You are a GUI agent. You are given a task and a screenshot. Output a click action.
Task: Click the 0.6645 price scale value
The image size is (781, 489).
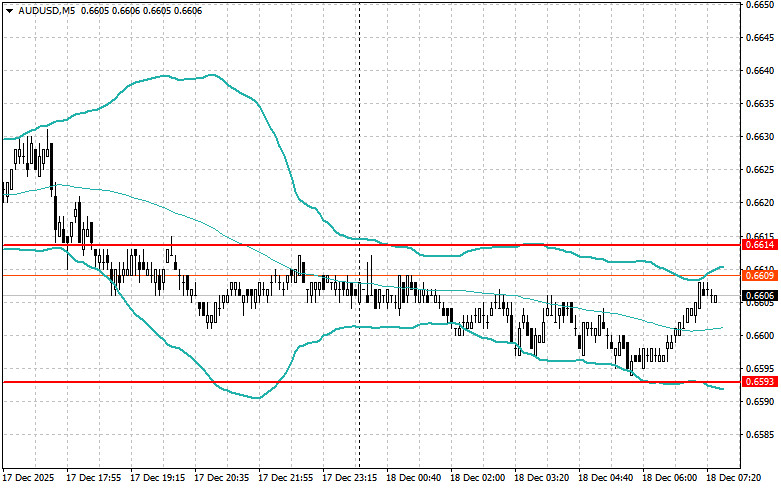[760, 37]
